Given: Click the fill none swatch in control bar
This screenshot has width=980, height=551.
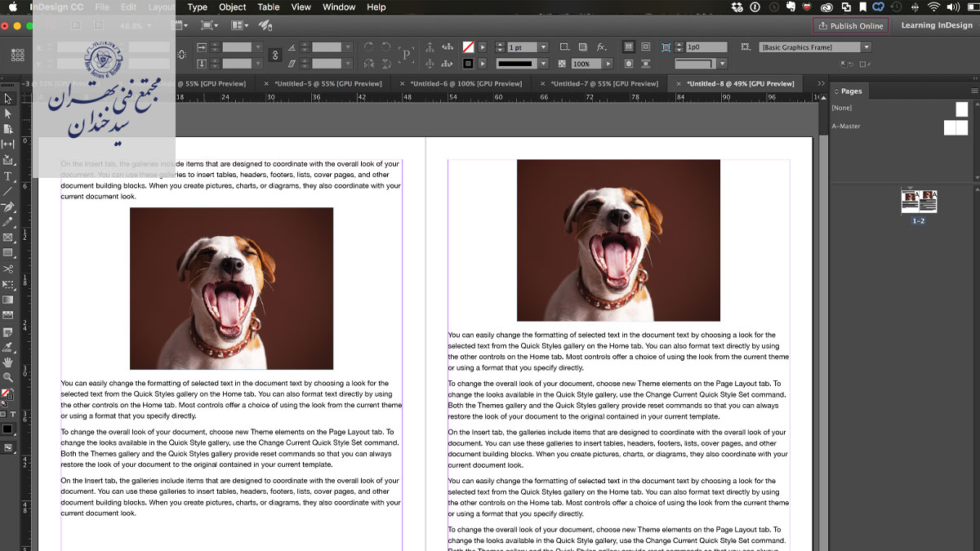Looking at the screenshot, I should tap(468, 47).
